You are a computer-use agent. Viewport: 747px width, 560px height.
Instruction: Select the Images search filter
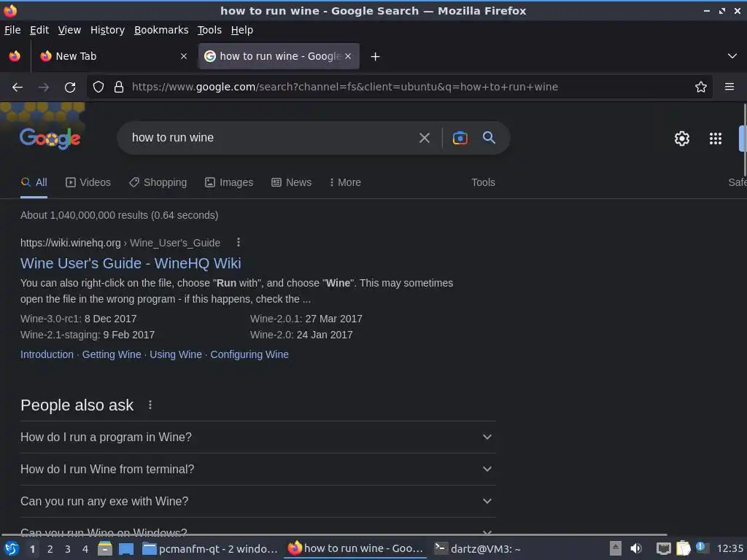(x=229, y=182)
